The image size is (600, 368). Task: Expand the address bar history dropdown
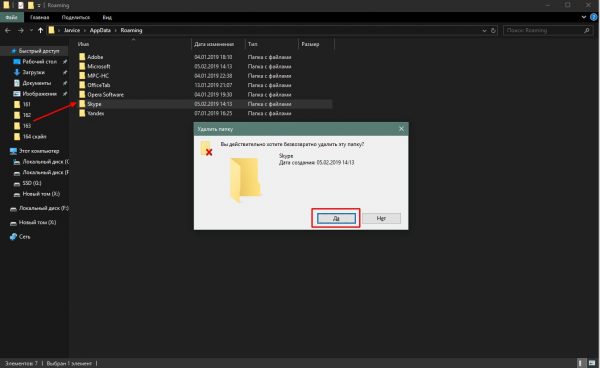tap(484, 30)
